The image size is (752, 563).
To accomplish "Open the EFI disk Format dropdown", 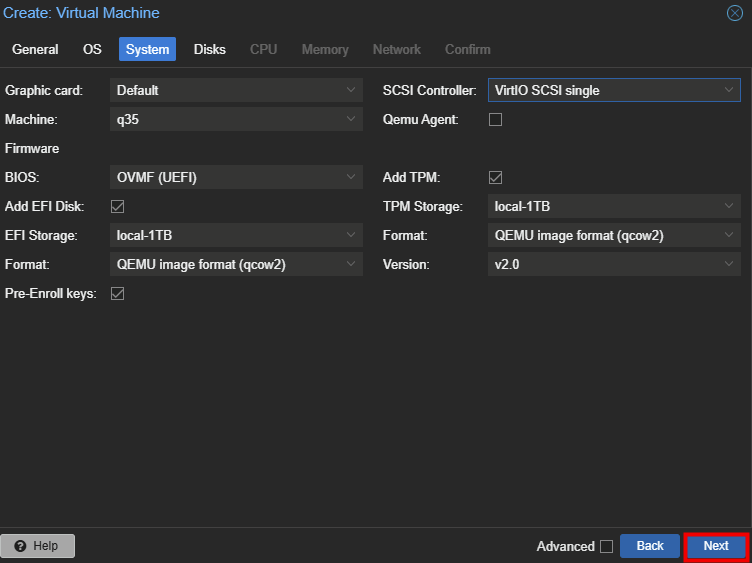I will [236, 264].
